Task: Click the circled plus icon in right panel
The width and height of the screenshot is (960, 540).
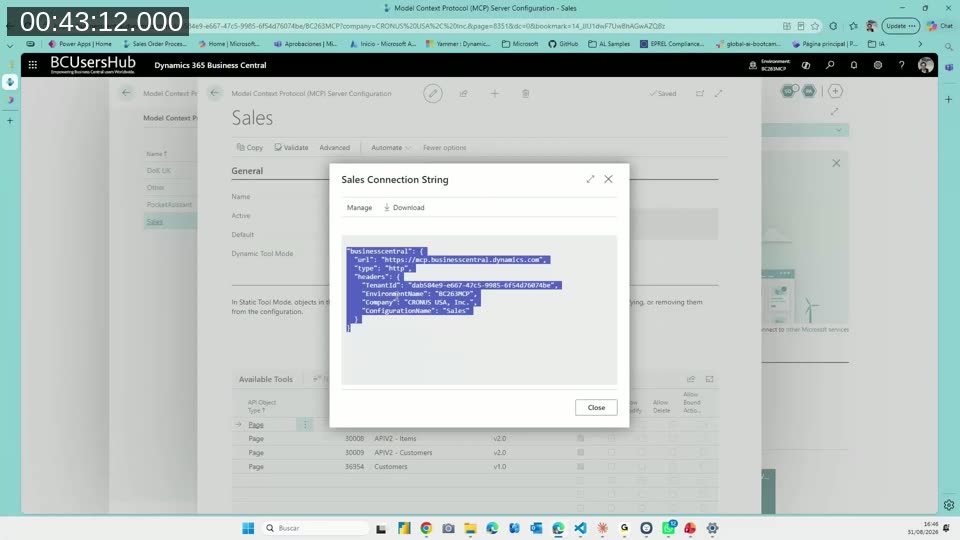Action: [835, 91]
